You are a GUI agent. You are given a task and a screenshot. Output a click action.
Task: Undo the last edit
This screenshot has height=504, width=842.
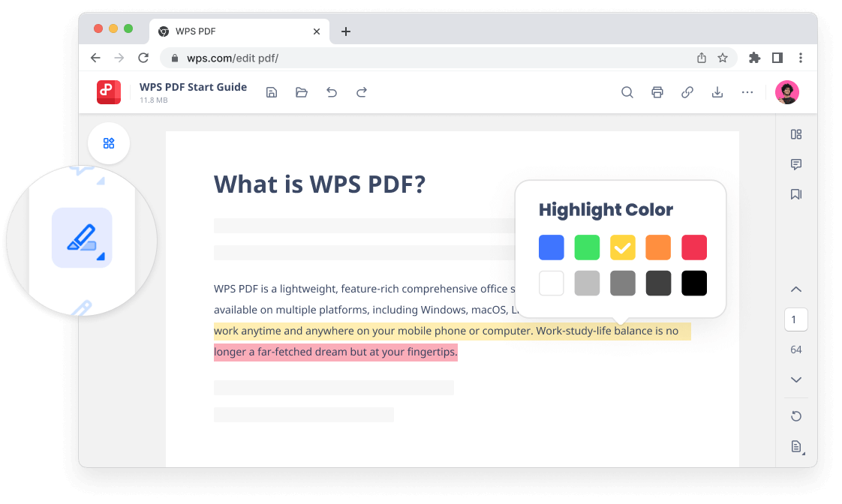point(331,91)
